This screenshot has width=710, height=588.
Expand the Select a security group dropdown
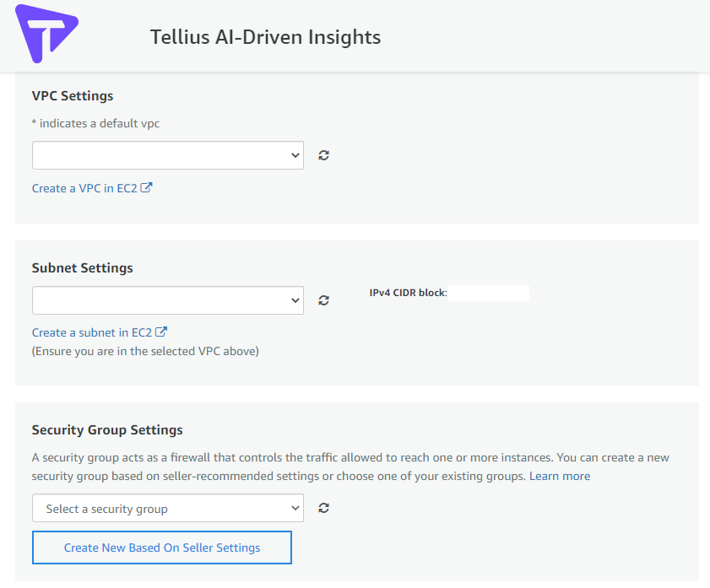(168, 508)
